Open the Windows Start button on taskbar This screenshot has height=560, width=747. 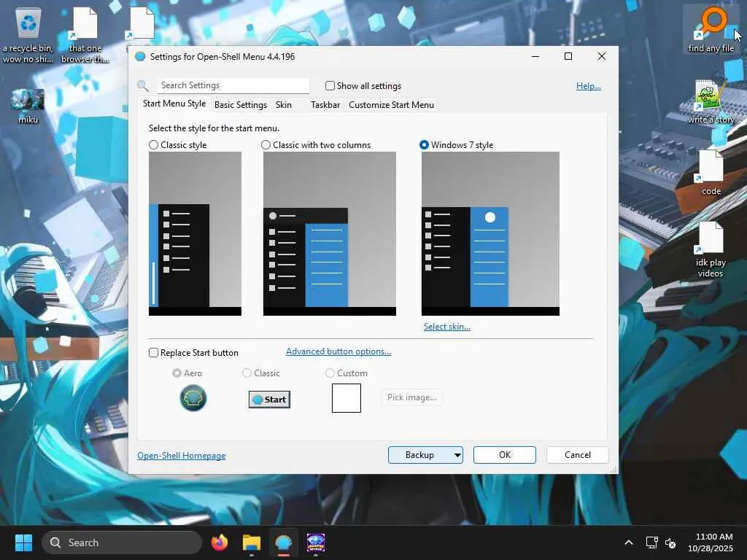click(x=23, y=542)
